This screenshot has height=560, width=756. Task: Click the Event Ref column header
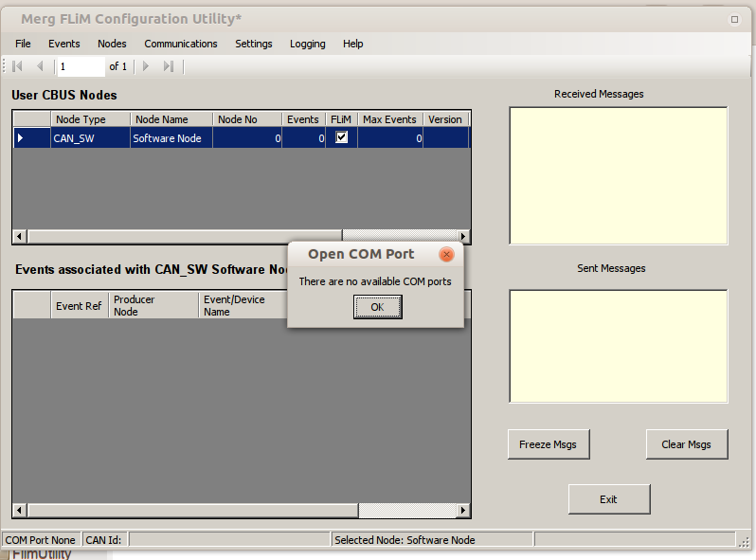point(80,306)
